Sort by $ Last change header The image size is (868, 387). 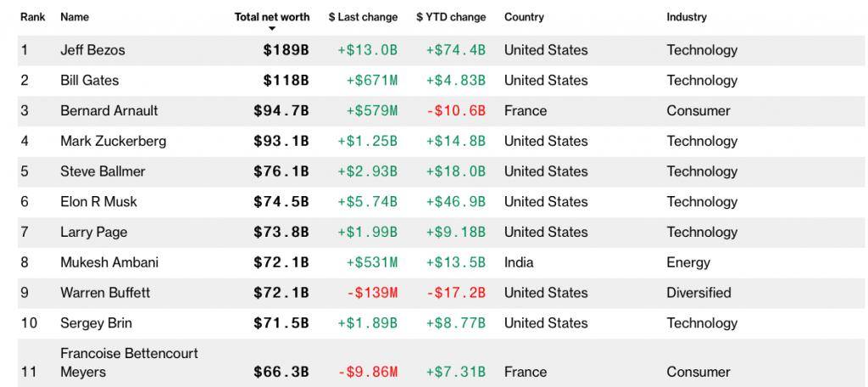click(x=363, y=17)
